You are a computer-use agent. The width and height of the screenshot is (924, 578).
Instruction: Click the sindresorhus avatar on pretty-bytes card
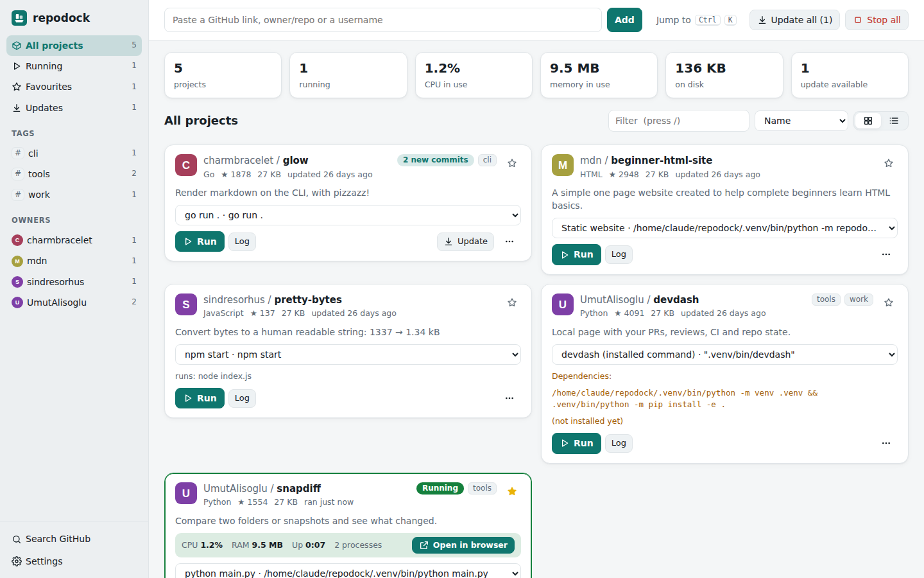pos(186,304)
